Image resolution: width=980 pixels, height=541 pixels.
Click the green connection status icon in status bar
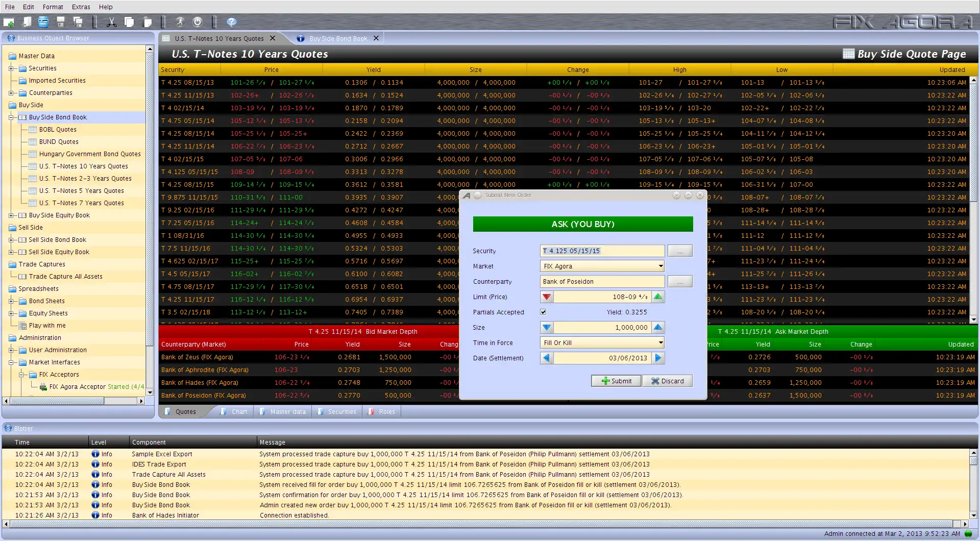(x=968, y=534)
